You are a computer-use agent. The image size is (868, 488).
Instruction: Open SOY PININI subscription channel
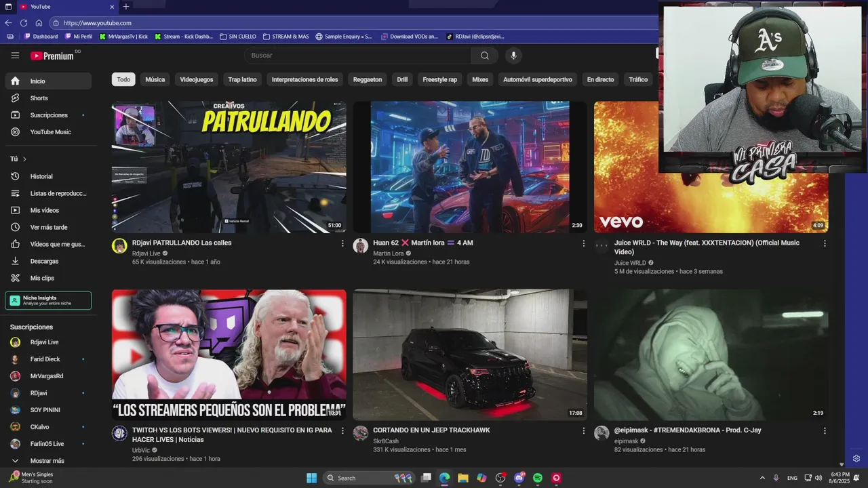(48, 410)
